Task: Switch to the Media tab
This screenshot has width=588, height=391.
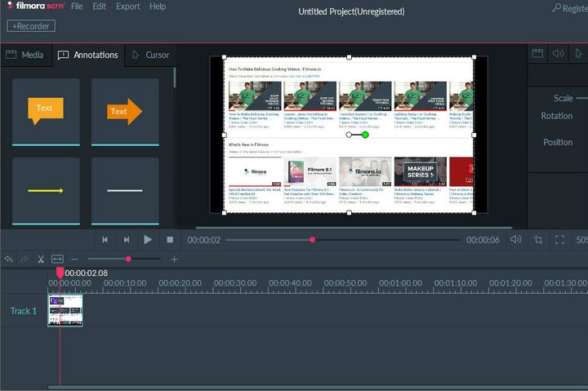Action: coord(25,56)
